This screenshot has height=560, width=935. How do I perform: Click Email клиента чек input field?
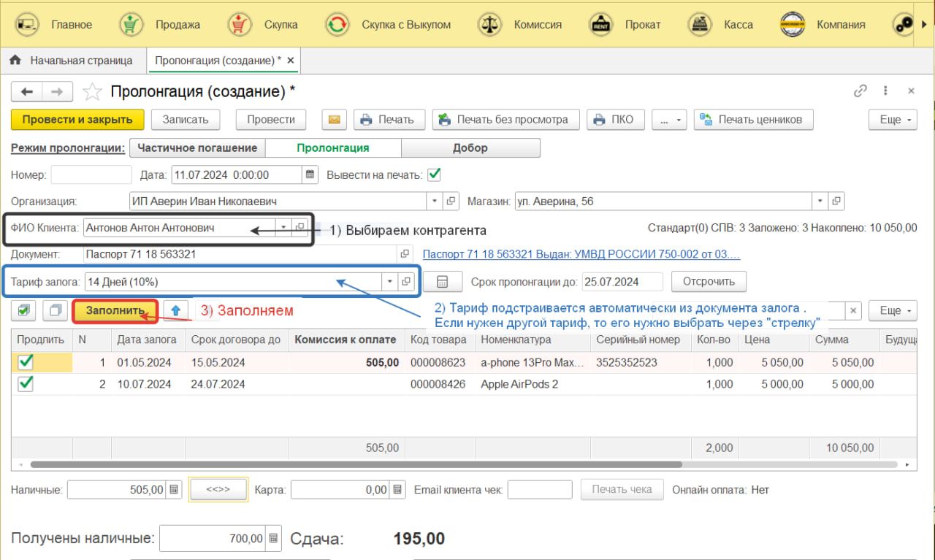pos(539,490)
